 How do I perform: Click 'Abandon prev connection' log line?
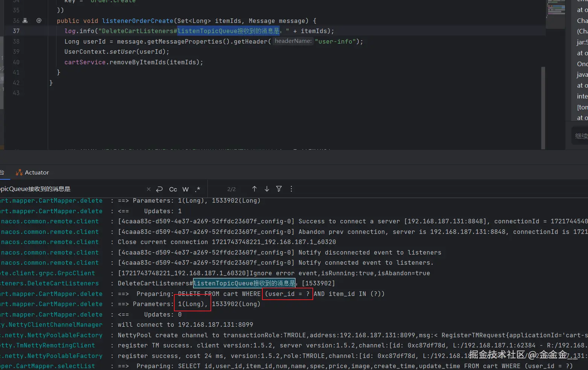[353, 232]
